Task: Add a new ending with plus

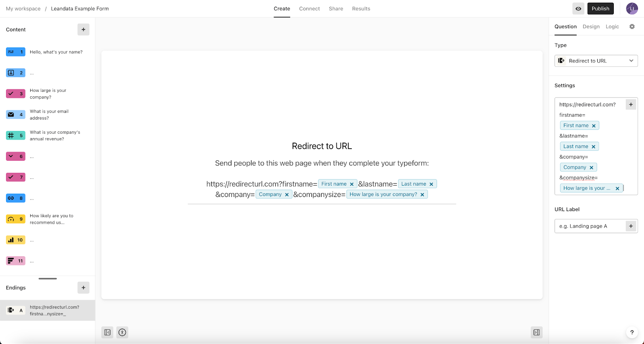Action: pyautogui.click(x=83, y=288)
